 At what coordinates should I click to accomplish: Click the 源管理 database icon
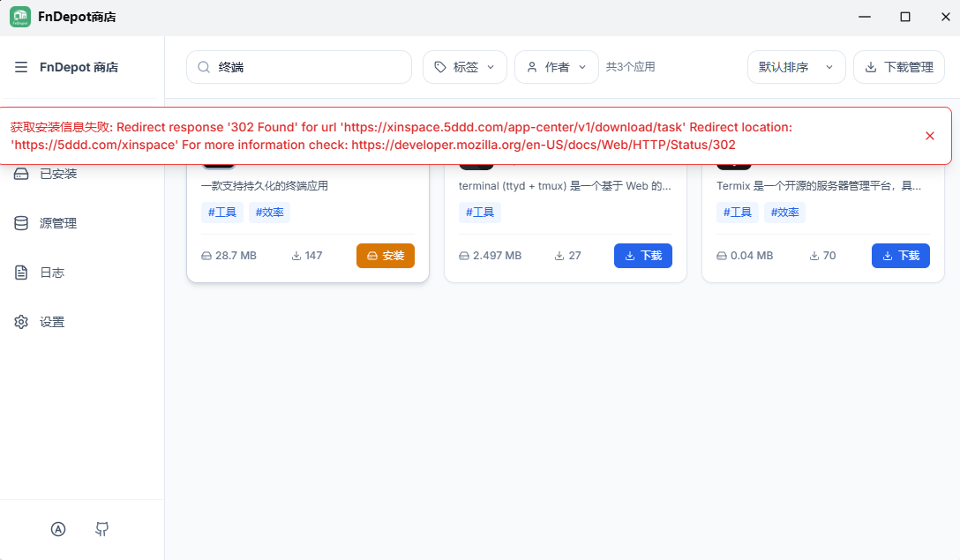[x=21, y=223]
